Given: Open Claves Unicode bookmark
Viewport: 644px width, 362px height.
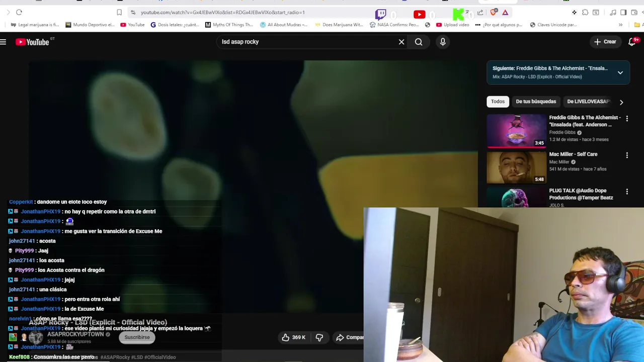Looking at the screenshot, I should tap(553, 25).
